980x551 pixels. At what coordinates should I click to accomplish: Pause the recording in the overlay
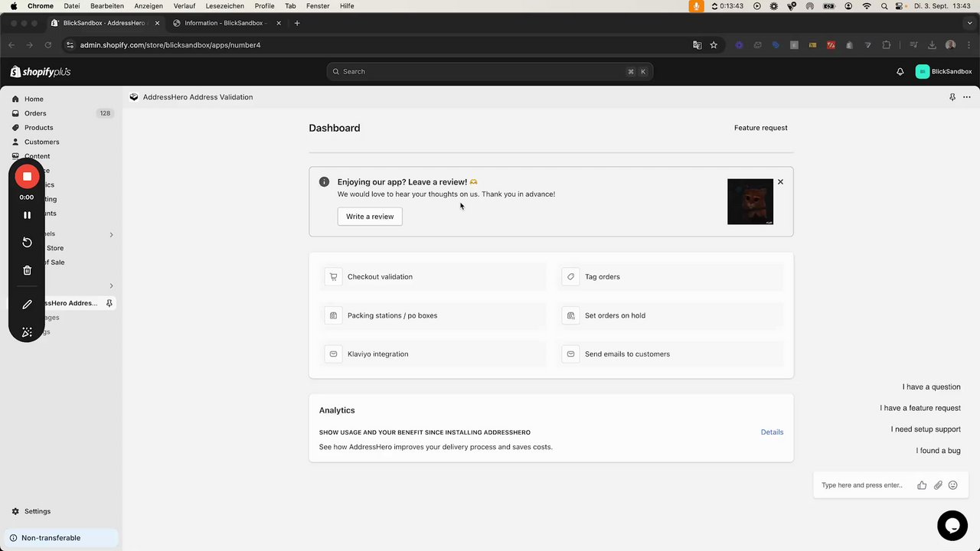27,215
